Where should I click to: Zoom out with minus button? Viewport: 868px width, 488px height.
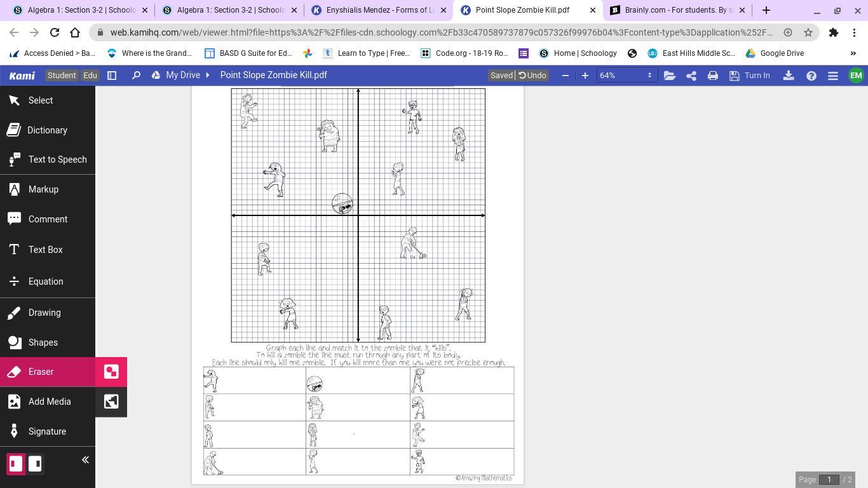point(566,75)
